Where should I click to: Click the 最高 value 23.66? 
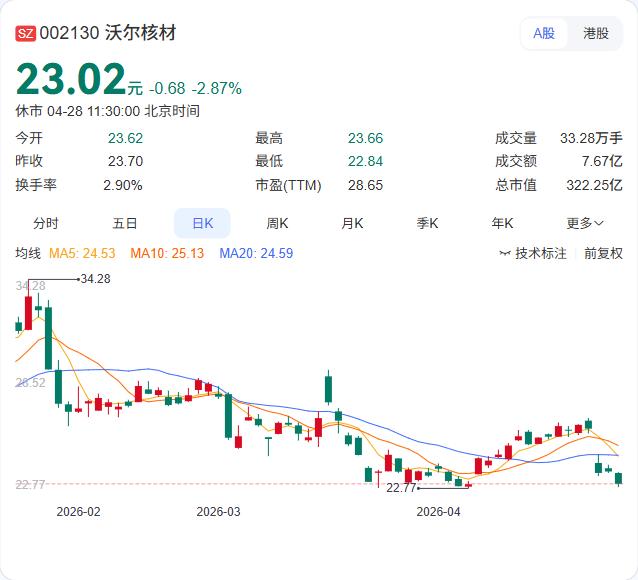[365, 138]
